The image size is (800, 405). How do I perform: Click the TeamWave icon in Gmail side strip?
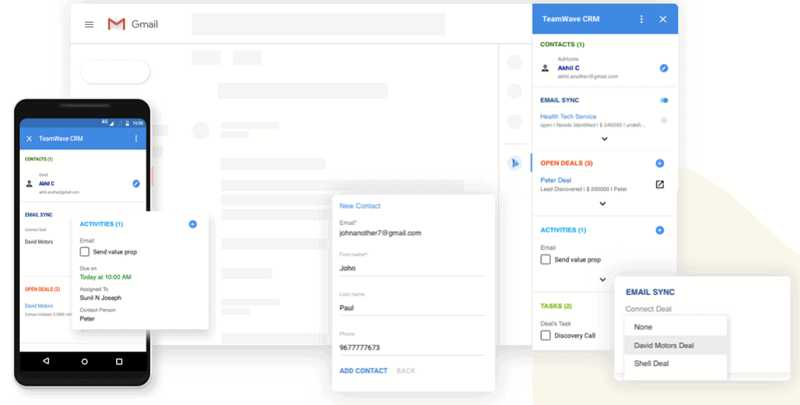point(515,163)
